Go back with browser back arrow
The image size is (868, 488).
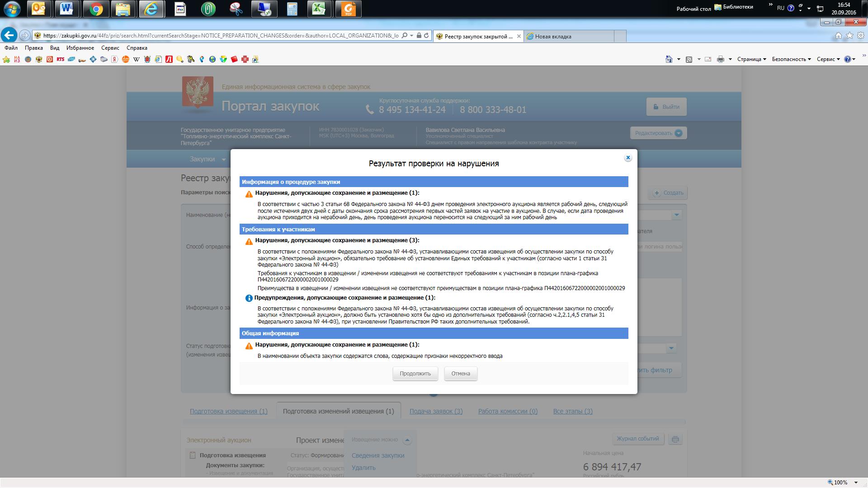click(9, 35)
